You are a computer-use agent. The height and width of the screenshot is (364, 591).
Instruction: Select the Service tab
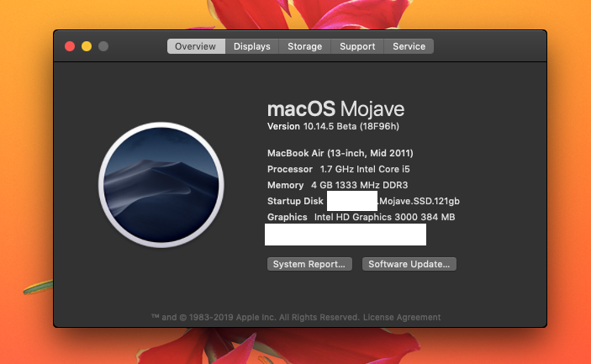pyautogui.click(x=409, y=46)
